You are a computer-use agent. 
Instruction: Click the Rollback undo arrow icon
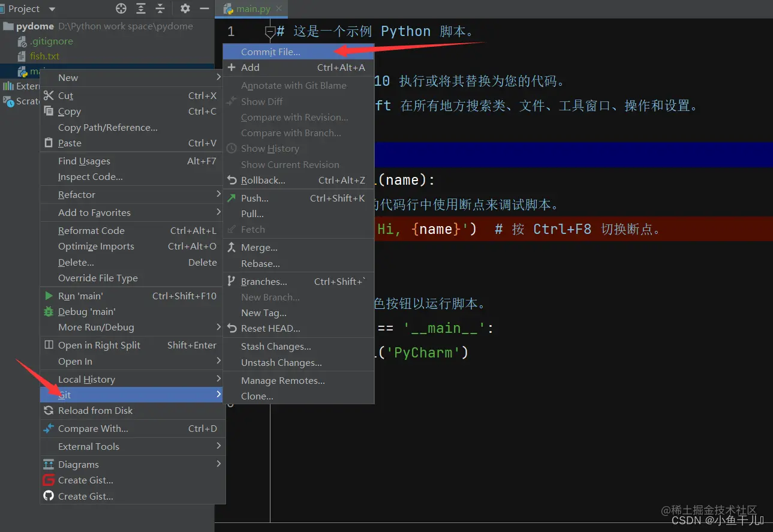[x=232, y=180]
